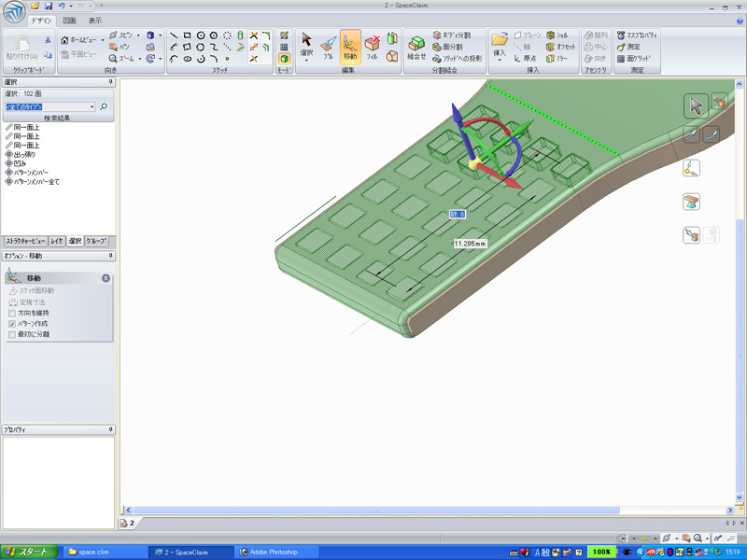747x560 pixels.
Task: Select the Pull (プル) tool
Action: [x=328, y=47]
